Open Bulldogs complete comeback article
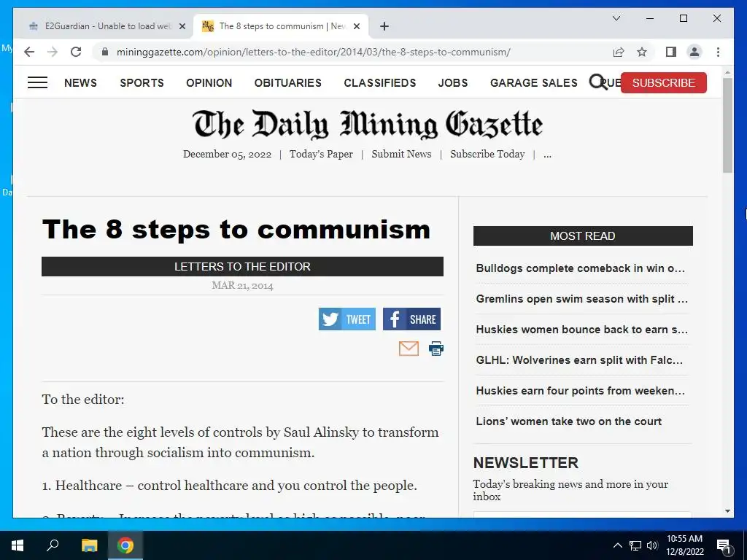Screen dimensions: 747x560 (x=580, y=268)
